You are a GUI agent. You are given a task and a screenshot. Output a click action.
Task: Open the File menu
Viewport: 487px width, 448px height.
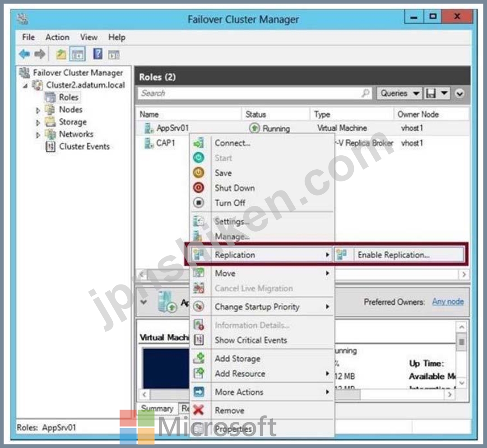tap(28, 37)
